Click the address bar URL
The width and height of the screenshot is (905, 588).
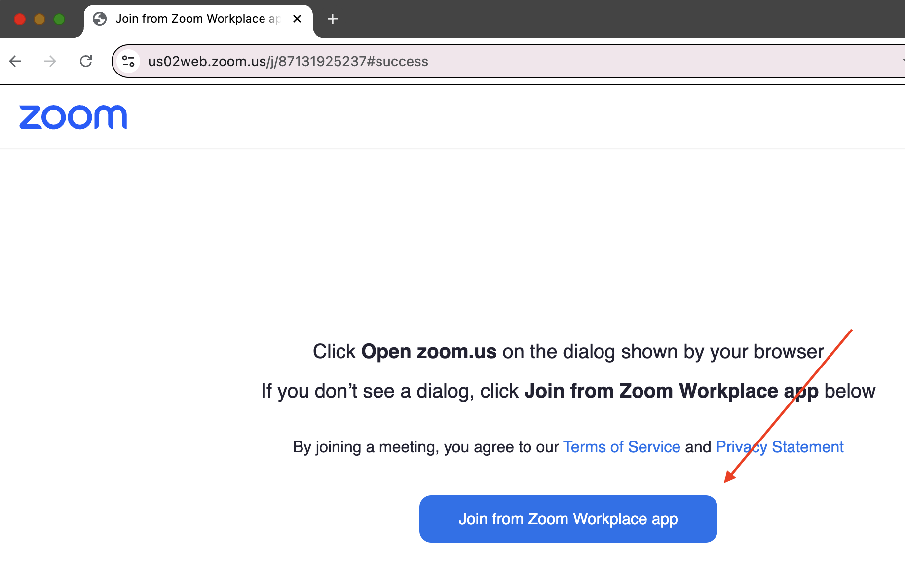coord(288,61)
